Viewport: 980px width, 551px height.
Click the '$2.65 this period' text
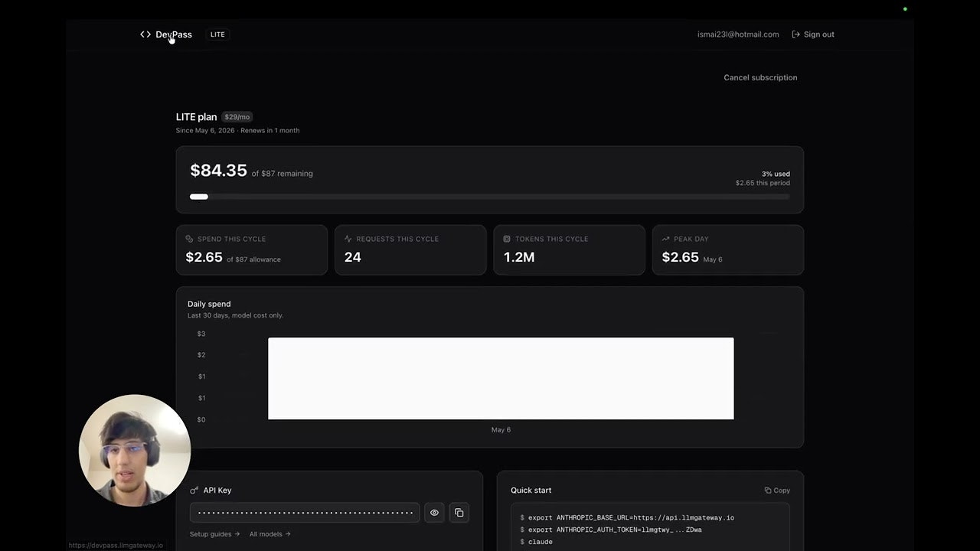(x=763, y=183)
